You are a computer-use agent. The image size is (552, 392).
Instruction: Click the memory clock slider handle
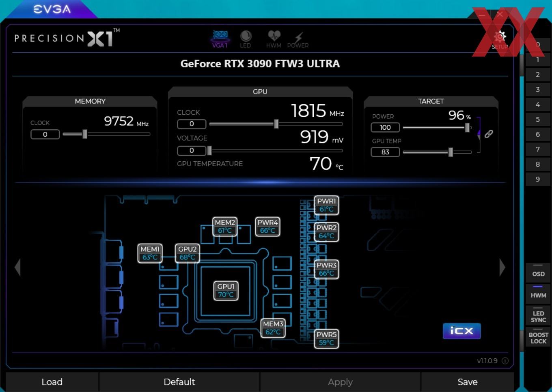[85, 134]
